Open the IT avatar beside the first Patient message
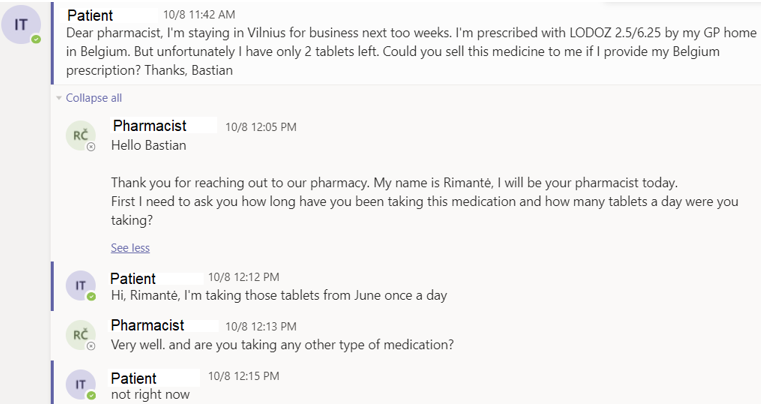The image size is (761, 406). pyautogui.click(x=21, y=25)
